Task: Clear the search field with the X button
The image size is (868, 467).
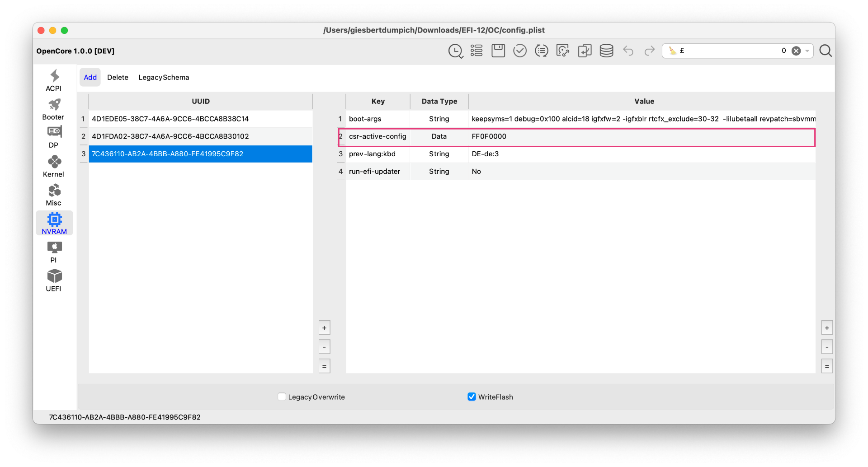Action: tap(796, 51)
